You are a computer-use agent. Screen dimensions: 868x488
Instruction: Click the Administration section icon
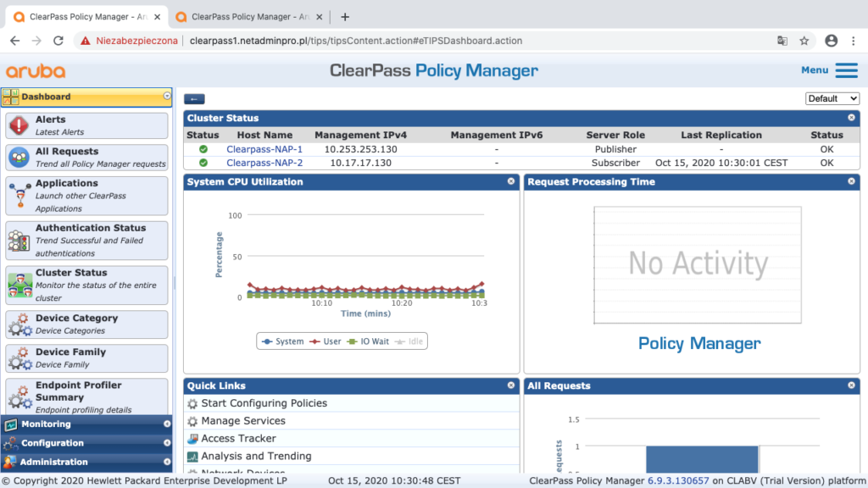point(10,462)
